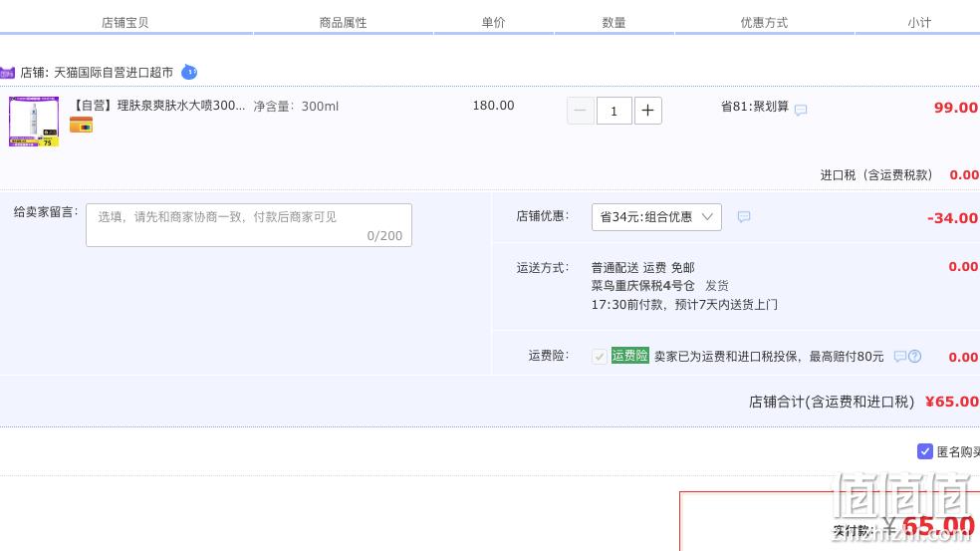Open the La Roche-Posay product thumbnail

pos(34,122)
